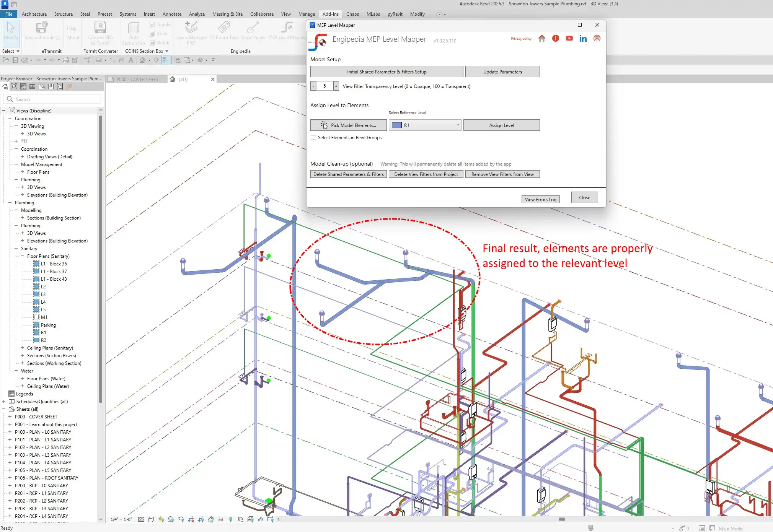Increase transparency level with plus stepper

(336, 86)
